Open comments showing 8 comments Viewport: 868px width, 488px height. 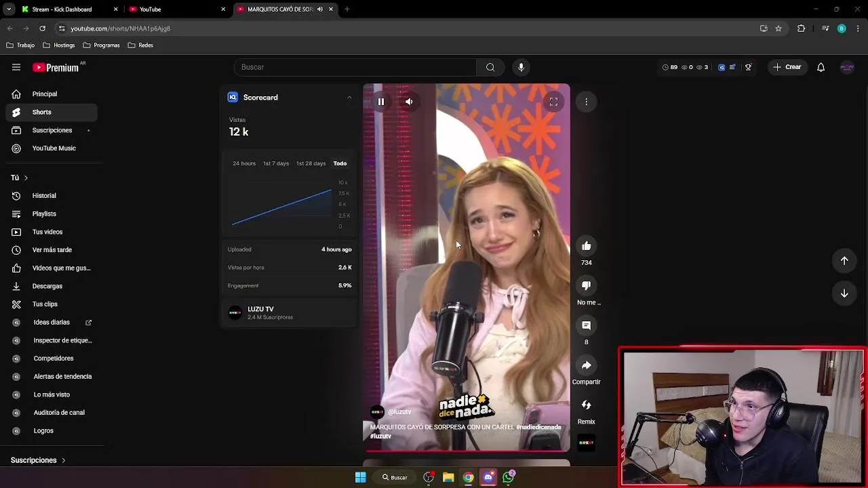[x=587, y=325]
